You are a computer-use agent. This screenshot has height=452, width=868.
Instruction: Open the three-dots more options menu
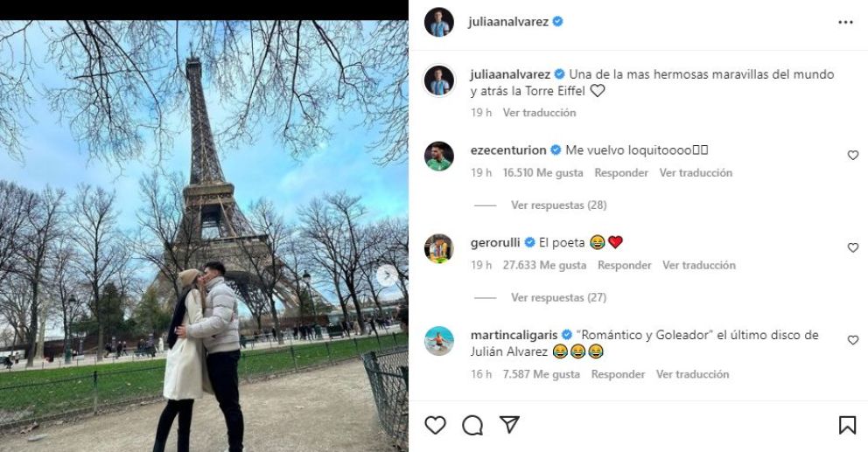[845, 22]
